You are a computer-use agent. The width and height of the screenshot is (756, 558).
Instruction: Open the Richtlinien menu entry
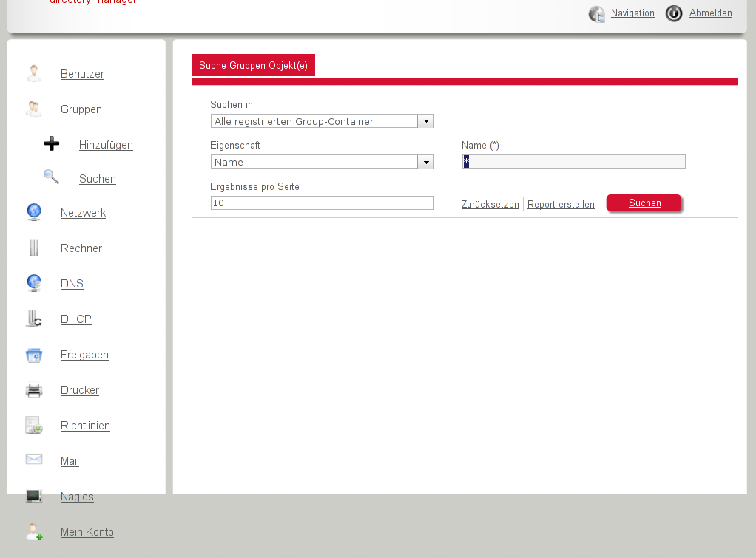click(85, 426)
